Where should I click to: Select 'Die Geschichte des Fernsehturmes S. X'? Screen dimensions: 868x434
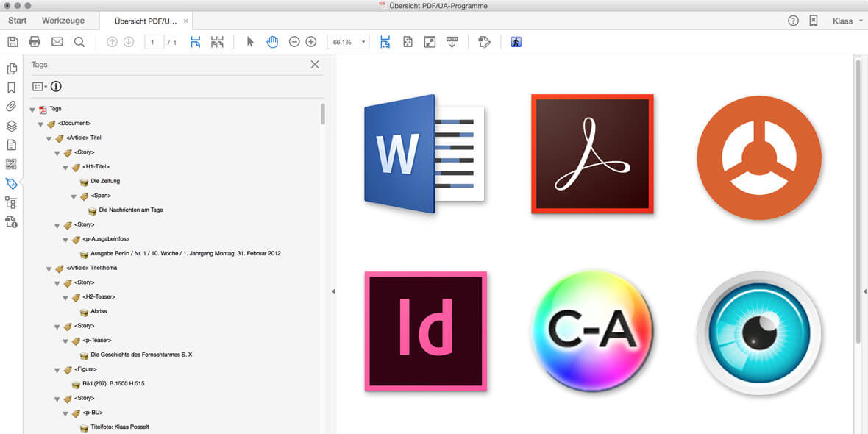point(141,355)
